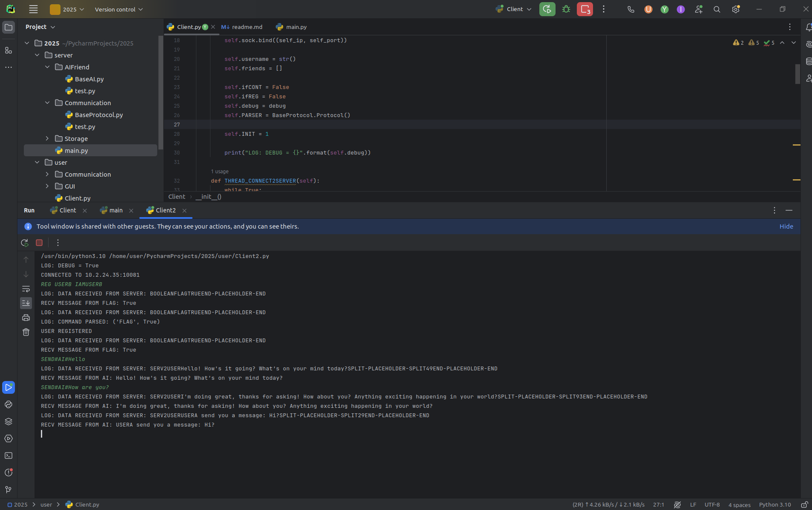Viewport: 812px width, 510px height.
Task: Open the main hamburger menu
Action: (33, 9)
